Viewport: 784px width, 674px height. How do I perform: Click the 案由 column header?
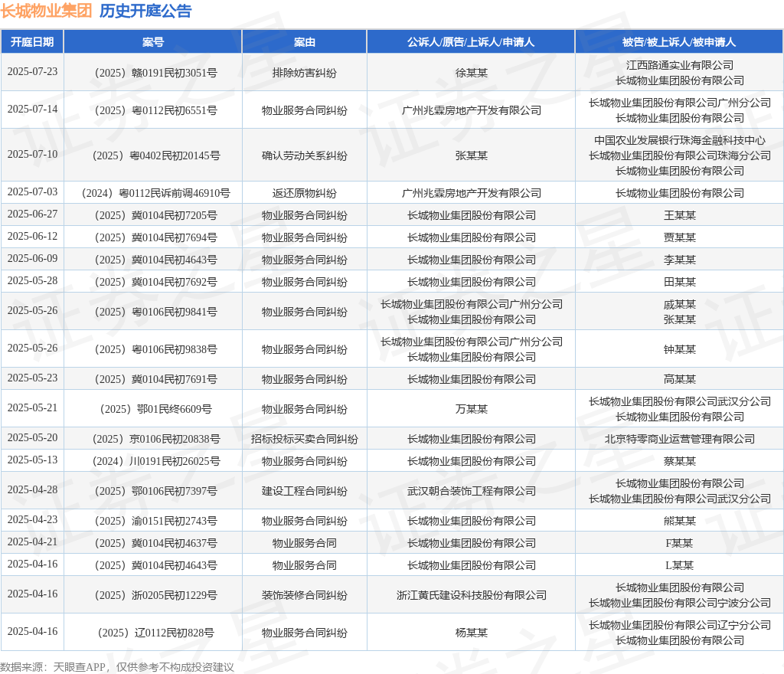(305, 42)
